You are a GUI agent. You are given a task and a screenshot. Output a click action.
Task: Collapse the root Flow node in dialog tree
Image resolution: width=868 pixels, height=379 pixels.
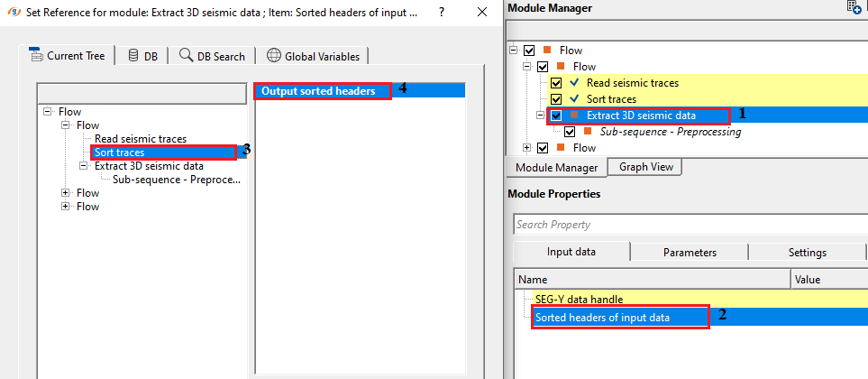47,112
